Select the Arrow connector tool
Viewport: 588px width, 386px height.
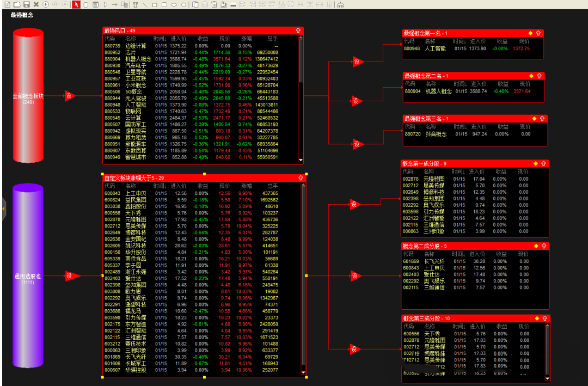[x=115, y=4]
